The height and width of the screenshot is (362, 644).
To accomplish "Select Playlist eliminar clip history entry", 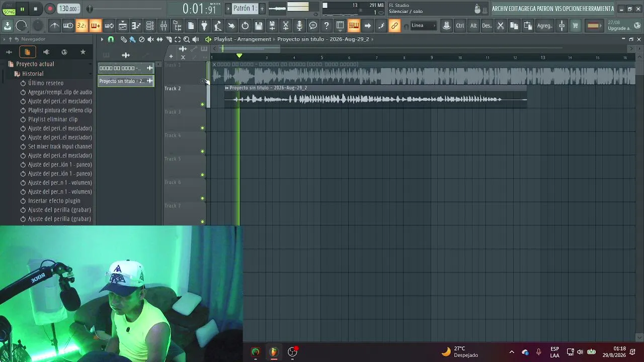I will [x=53, y=119].
